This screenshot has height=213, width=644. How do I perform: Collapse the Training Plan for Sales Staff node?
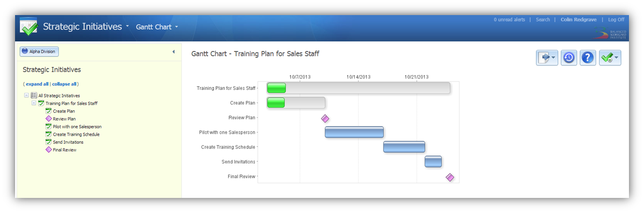click(34, 103)
